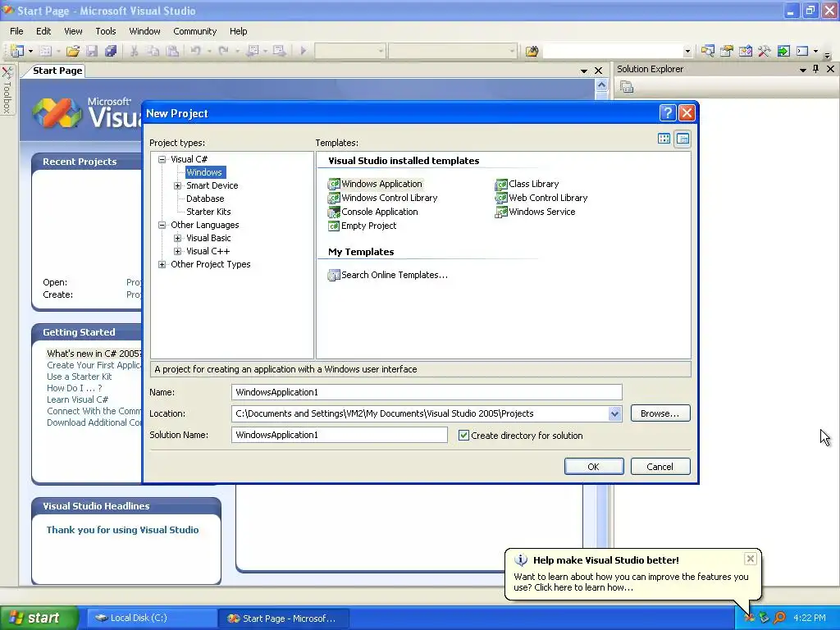Click the Browse... button
Screen dimensions: 840x630
click(x=660, y=413)
